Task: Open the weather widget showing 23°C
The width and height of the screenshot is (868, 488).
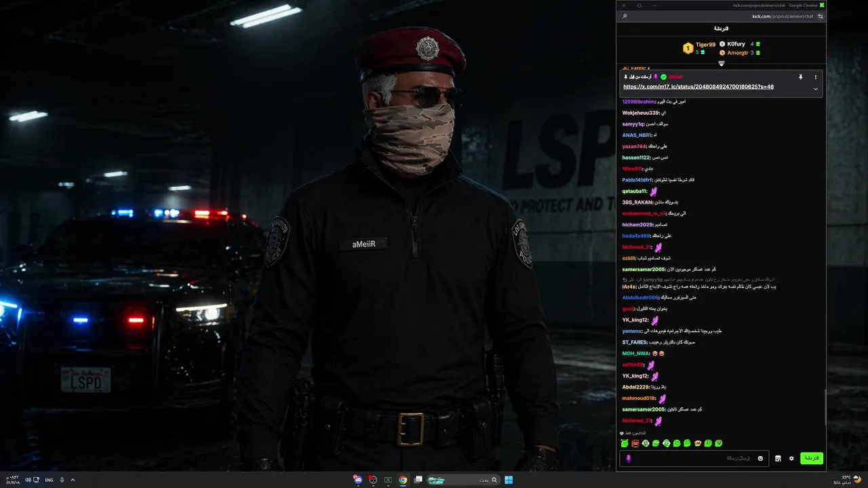Action: 847,480
